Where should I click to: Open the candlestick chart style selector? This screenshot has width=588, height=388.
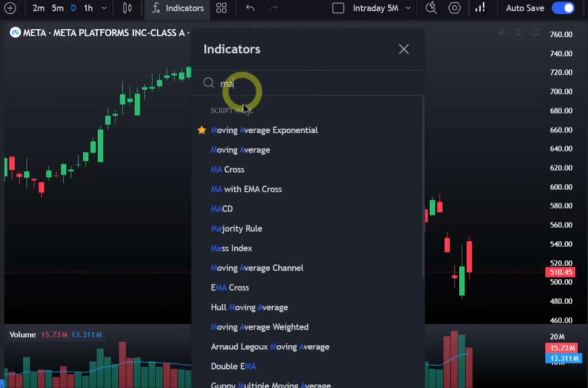(x=127, y=8)
